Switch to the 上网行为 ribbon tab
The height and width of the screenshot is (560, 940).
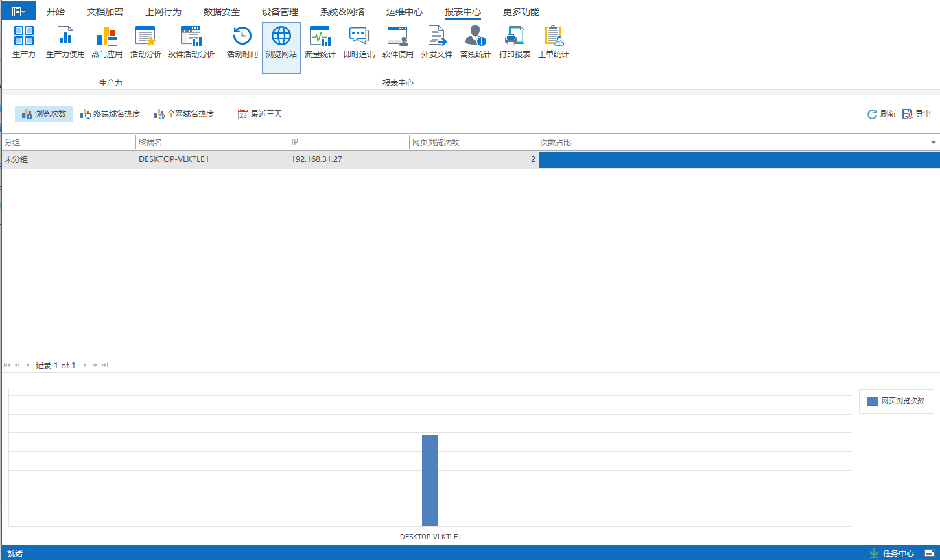(x=163, y=12)
